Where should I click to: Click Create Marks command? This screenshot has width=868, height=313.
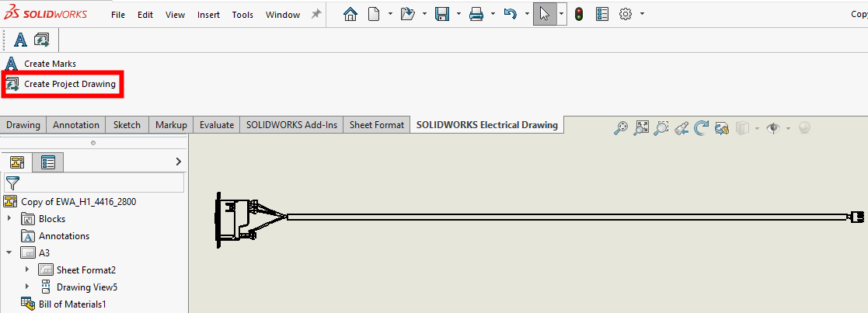(x=50, y=64)
